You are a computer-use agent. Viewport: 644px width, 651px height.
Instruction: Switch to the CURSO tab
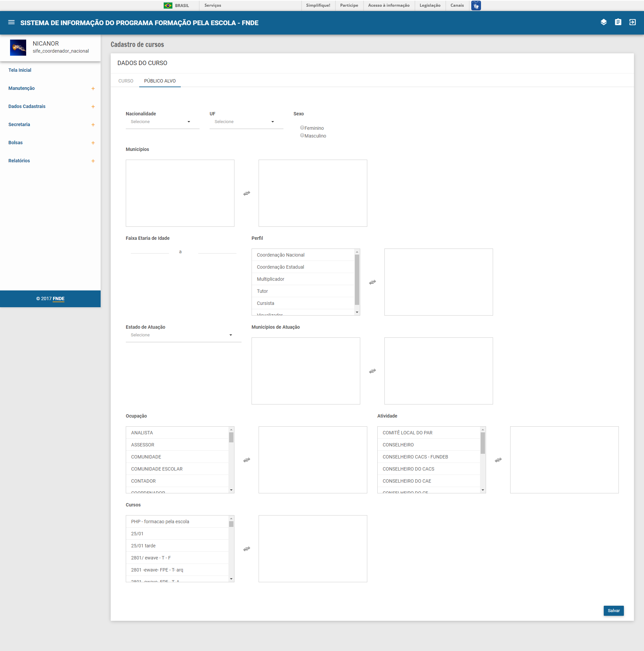pyautogui.click(x=126, y=81)
